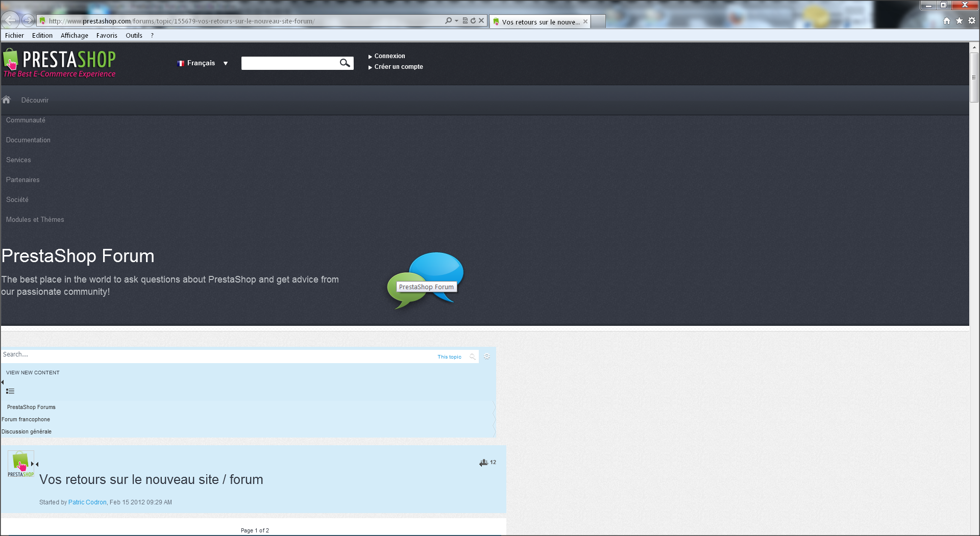
Task: Open advanced search gear icon
Action: point(487,356)
